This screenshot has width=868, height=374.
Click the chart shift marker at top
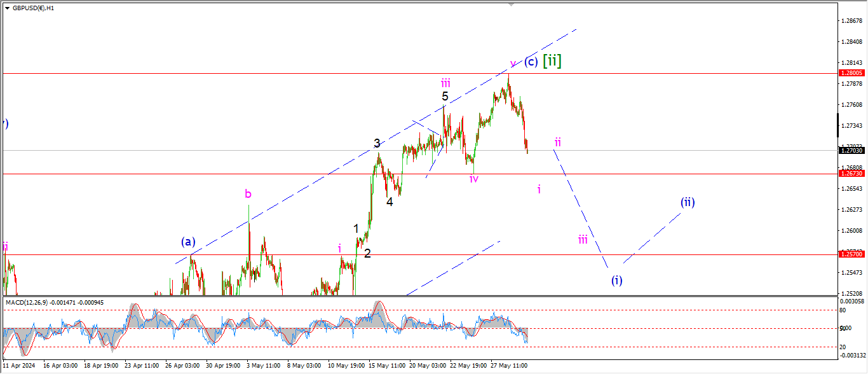click(x=510, y=4)
